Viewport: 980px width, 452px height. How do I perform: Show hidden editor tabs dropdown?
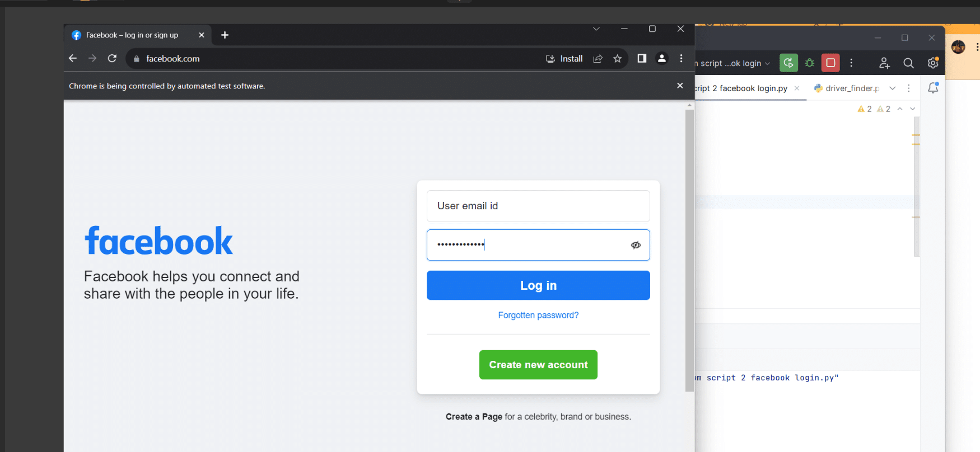point(893,88)
